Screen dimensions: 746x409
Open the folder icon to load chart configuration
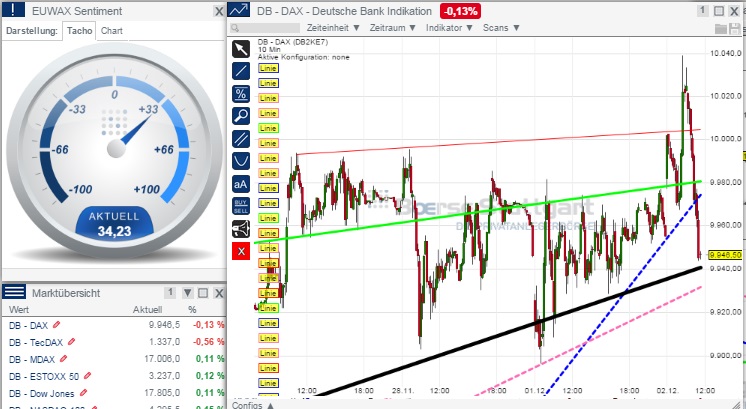pos(721,29)
